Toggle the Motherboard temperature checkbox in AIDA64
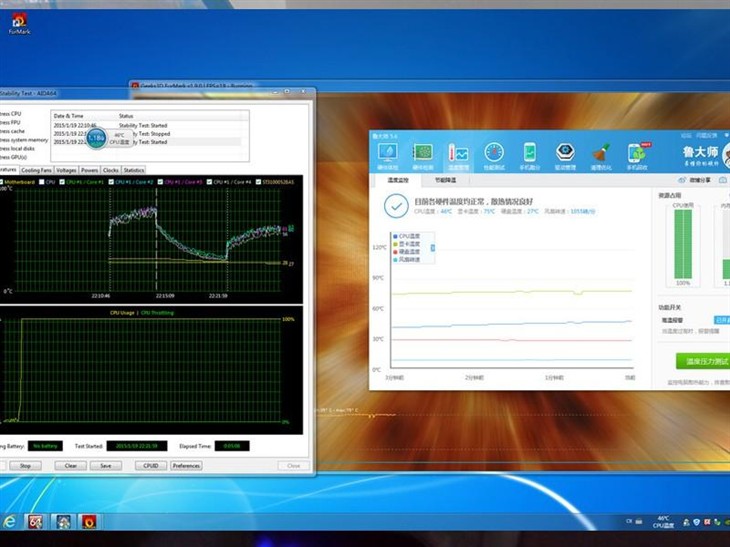The image size is (730, 547). pyautogui.click(x=1, y=182)
